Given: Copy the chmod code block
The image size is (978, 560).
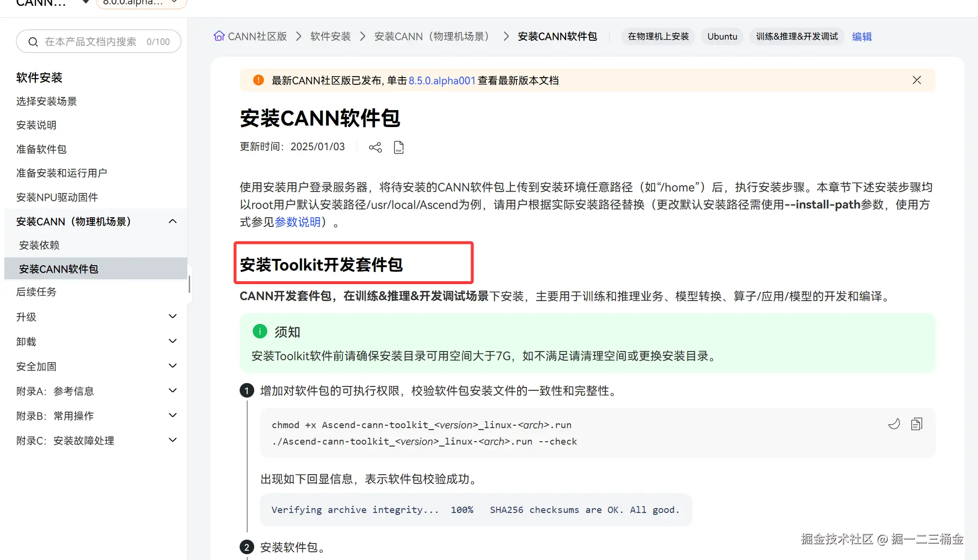Looking at the screenshot, I should coord(916,424).
